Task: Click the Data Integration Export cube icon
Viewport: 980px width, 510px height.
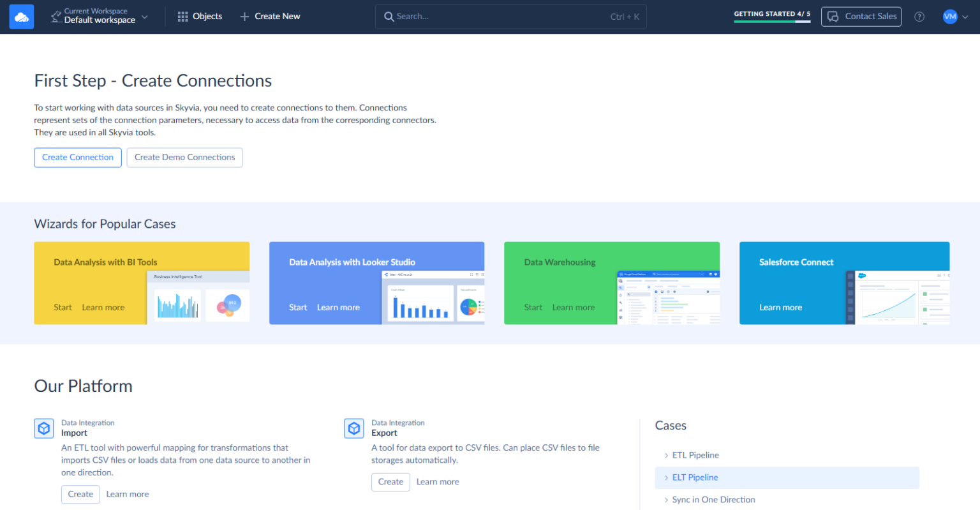Action: 353,428
